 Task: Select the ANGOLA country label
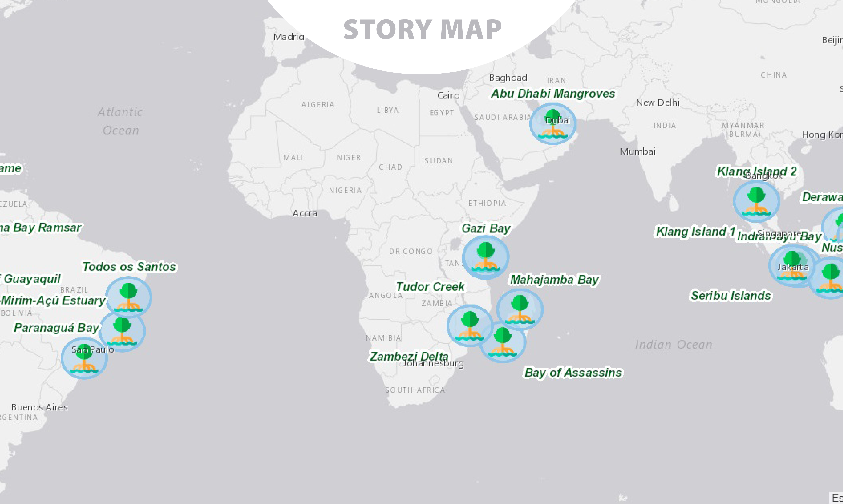[386, 296]
